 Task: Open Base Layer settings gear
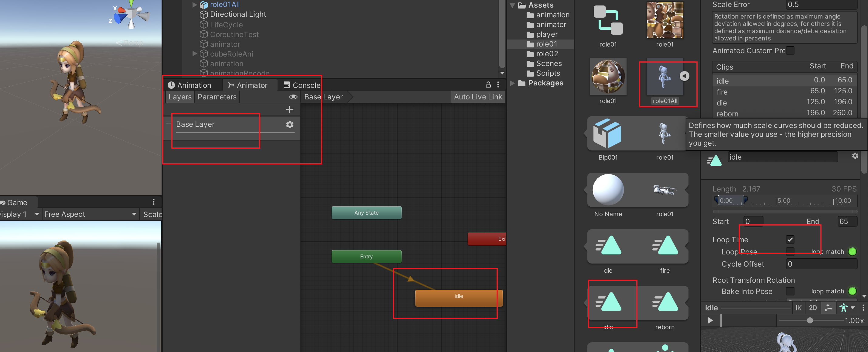pyautogui.click(x=289, y=124)
